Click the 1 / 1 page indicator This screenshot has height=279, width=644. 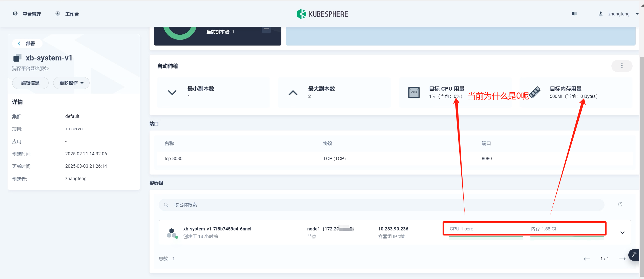click(605, 259)
